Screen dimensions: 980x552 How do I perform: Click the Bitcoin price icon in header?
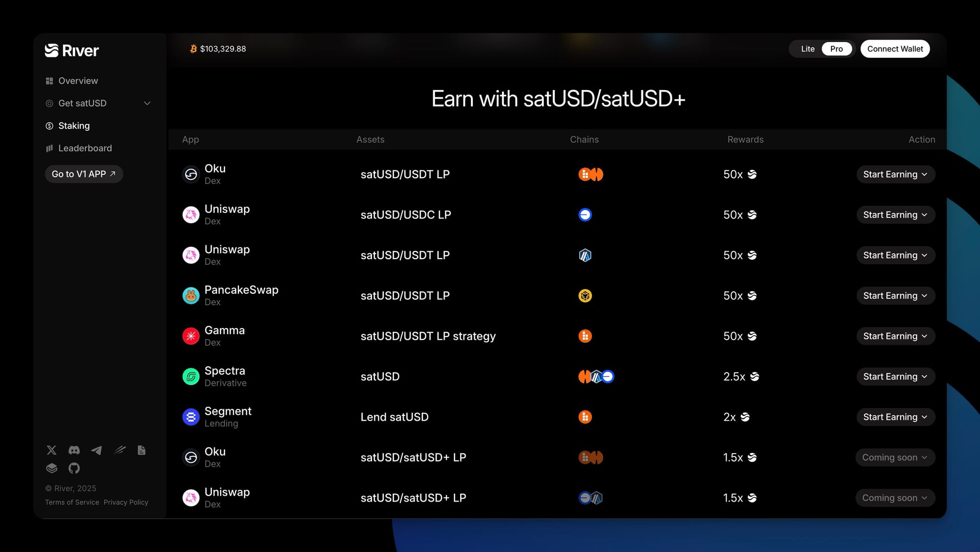pos(194,48)
